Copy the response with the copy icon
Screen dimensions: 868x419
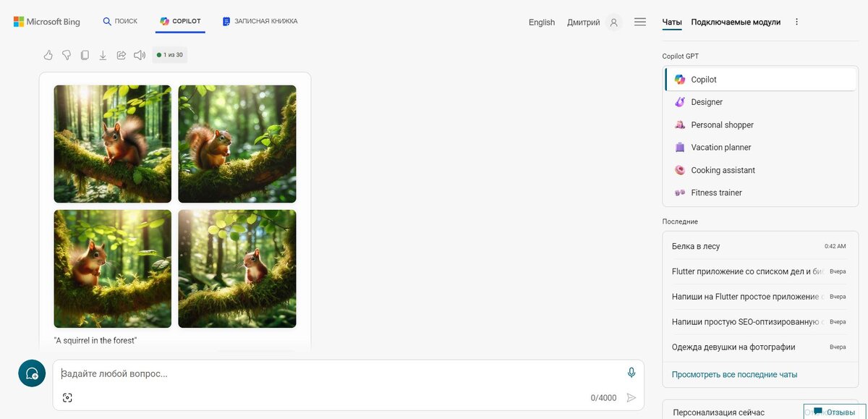click(x=85, y=55)
